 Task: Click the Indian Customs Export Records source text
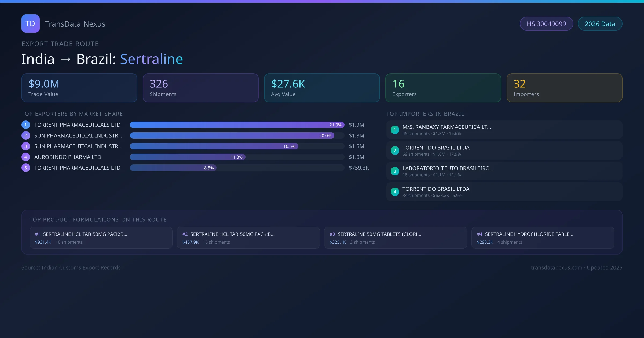point(71,267)
